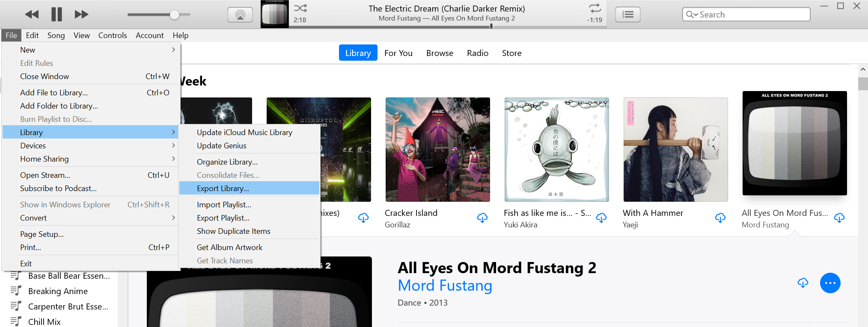Screen dimensions: 868x327
Task: Open the Song menu
Action: click(56, 35)
